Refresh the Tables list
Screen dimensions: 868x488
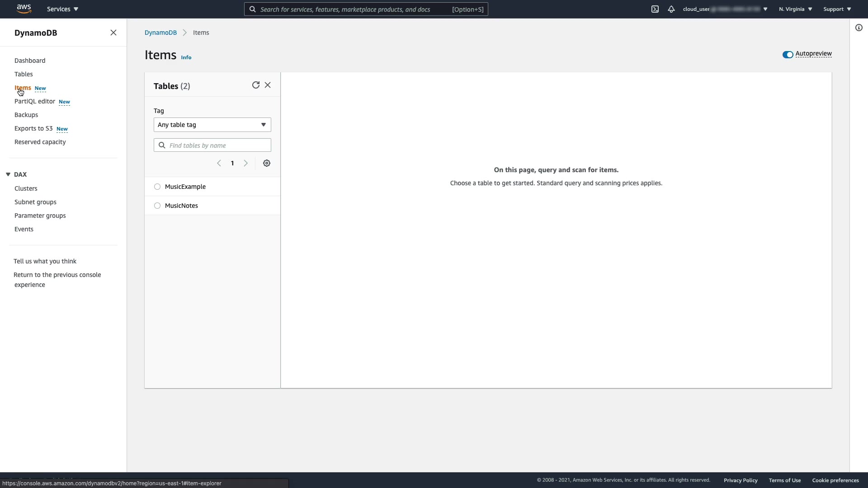[x=255, y=85]
